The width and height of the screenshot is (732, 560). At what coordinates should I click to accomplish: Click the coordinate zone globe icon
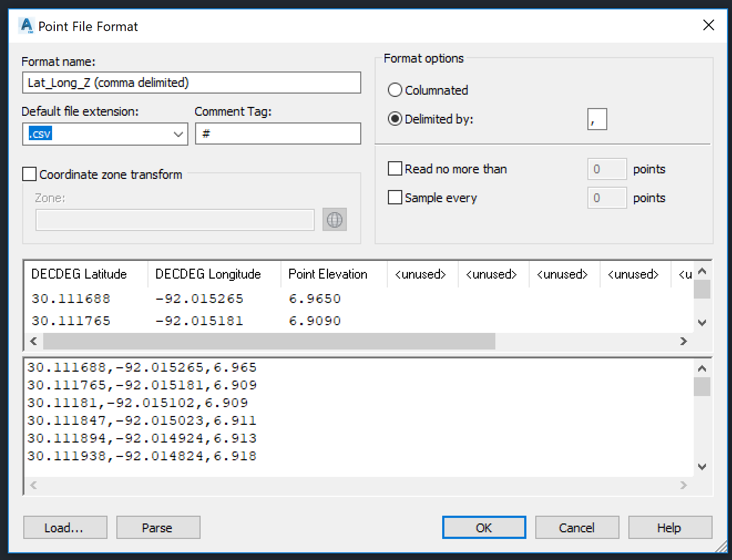(334, 219)
